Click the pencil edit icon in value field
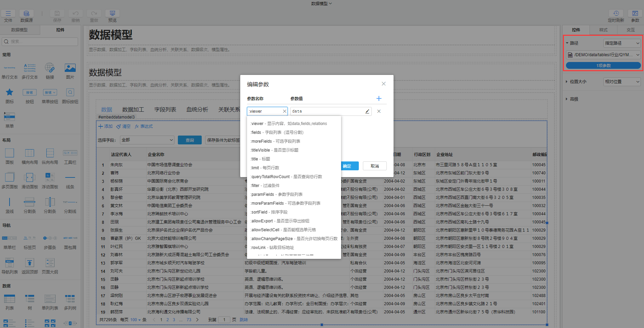The image size is (644, 328). click(x=367, y=111)
